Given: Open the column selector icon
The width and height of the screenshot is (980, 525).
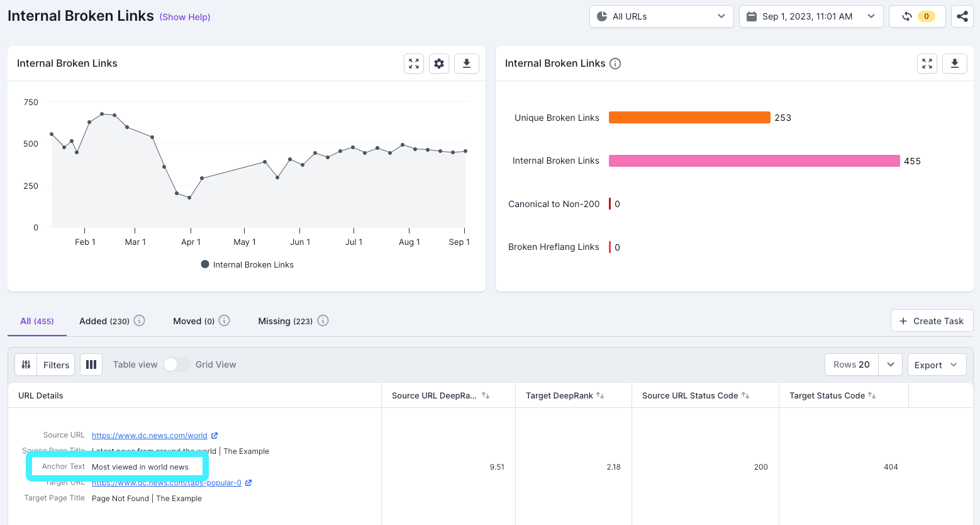Looking at the screenshot, I should pos(91,364).
